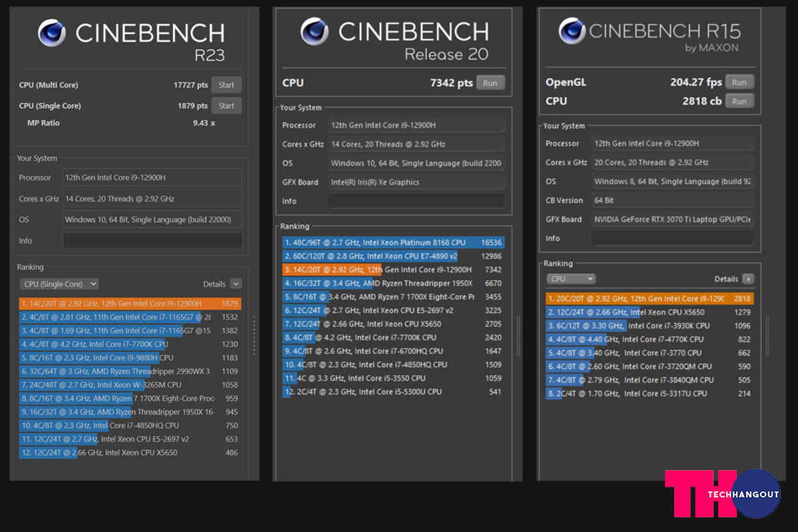Viewport: 798px width, 532px height.
Task: Select the Xeon Platinum 8168 row in Release 20
Action: coord(394,243)
